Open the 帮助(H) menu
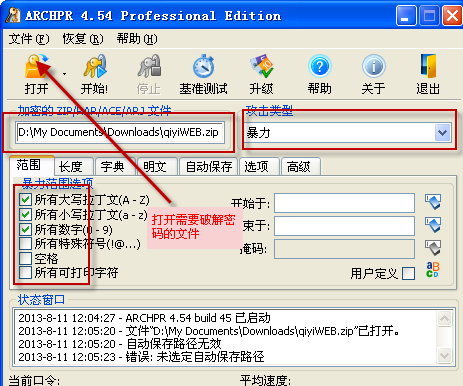 [137, 39]
